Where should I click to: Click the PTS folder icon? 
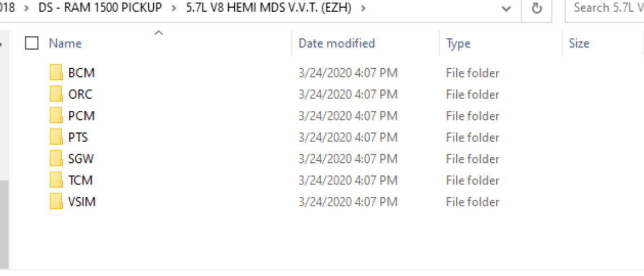click(x=56, y=137)
